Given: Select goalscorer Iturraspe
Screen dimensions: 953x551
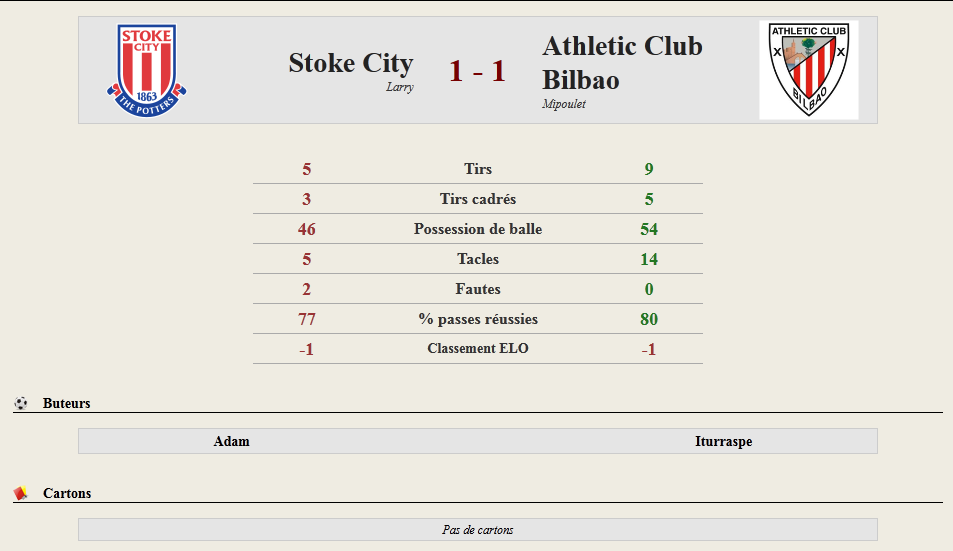Looking at the screenshot, I should [723, 442].
